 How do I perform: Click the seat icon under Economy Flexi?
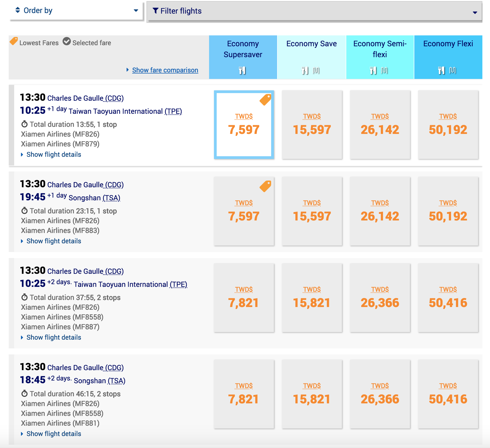tap(452, 70)
